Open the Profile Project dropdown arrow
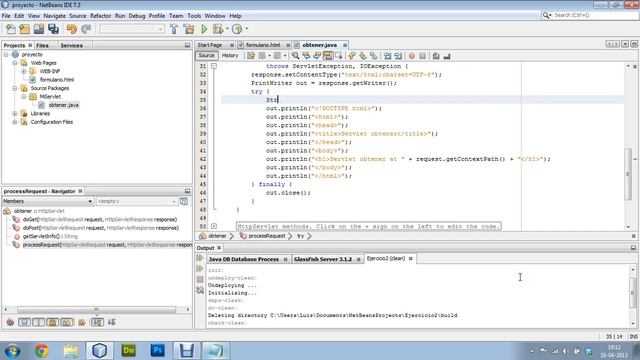 coord(246,29)
